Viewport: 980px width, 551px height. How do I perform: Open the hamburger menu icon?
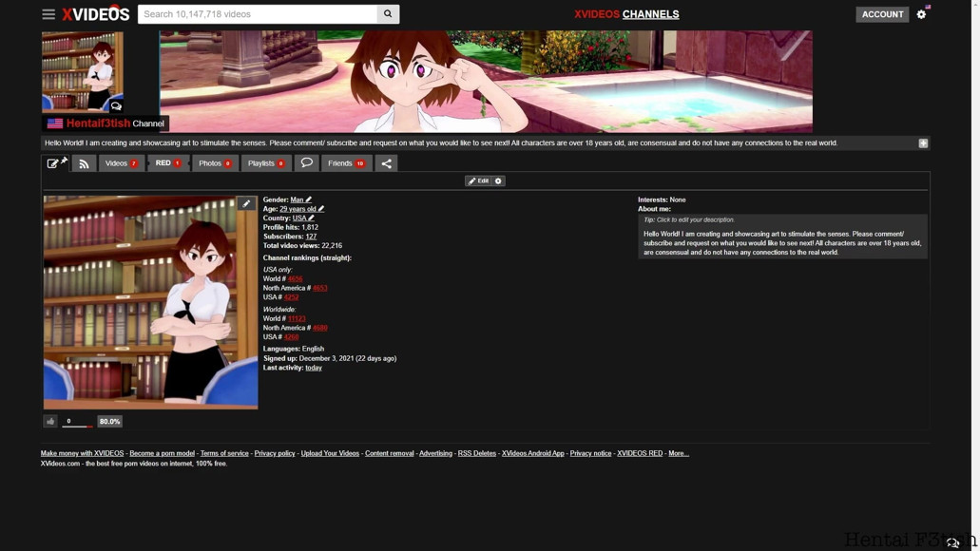pos(48,13)
